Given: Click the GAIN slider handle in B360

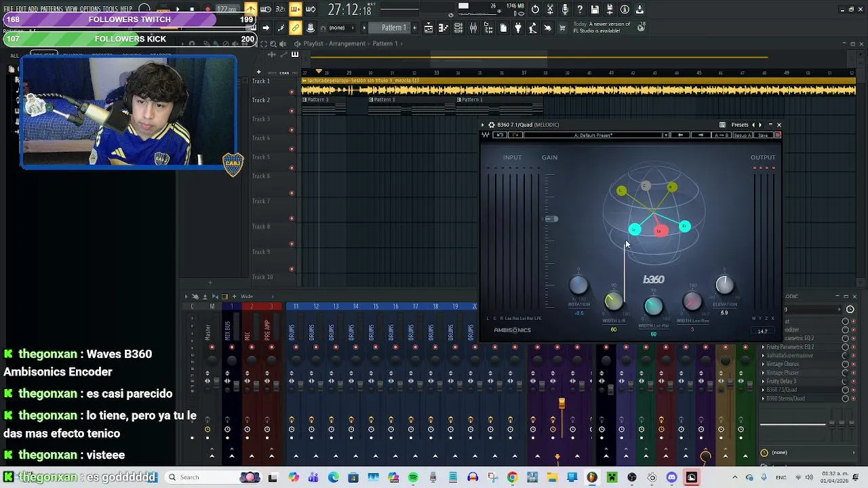Looking at the screenshot, I should (x=551, y=219).
